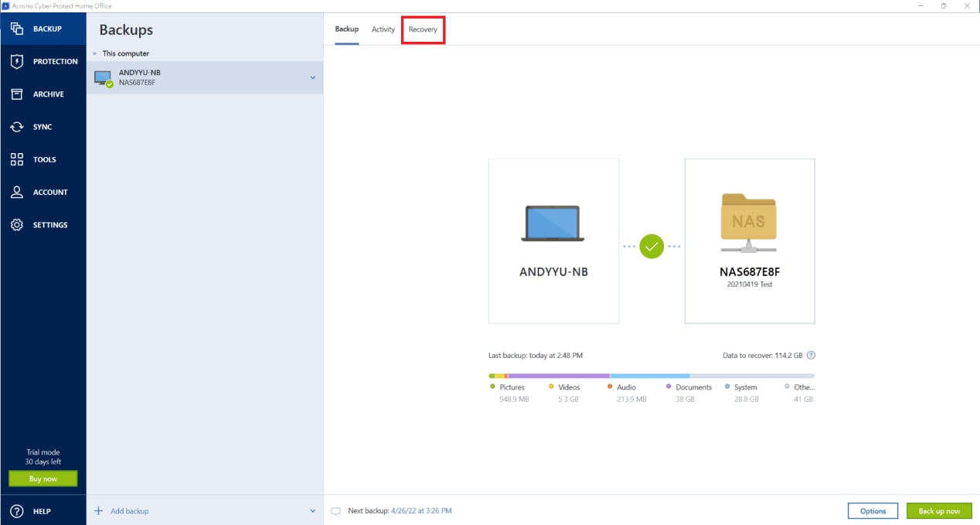Screen dimensions: 980x525
Task: Click the Videos yellow legend dot
Action: click(551, 386)
